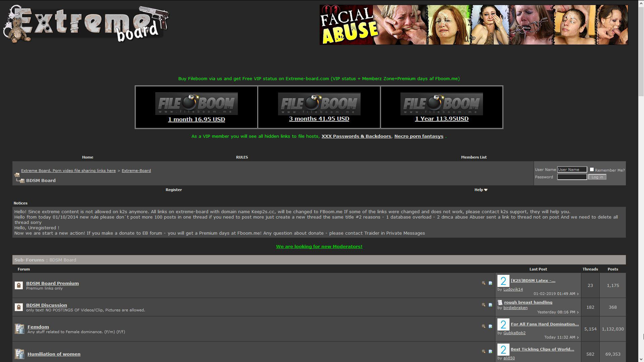Open 'We are looking for new Moderators!' link

tap(319, 247)
